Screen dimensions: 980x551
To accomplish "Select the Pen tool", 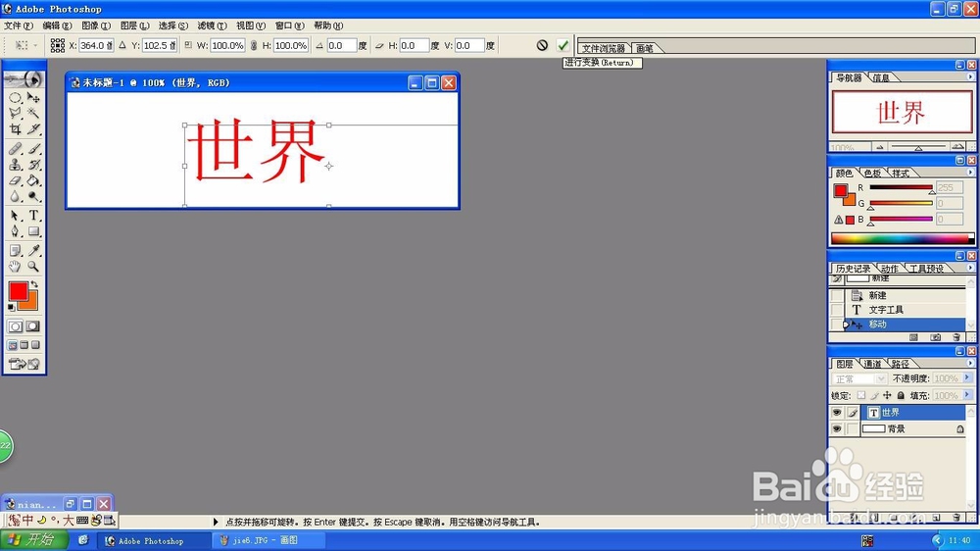I will pyautogui.click(x=15, y=231).
